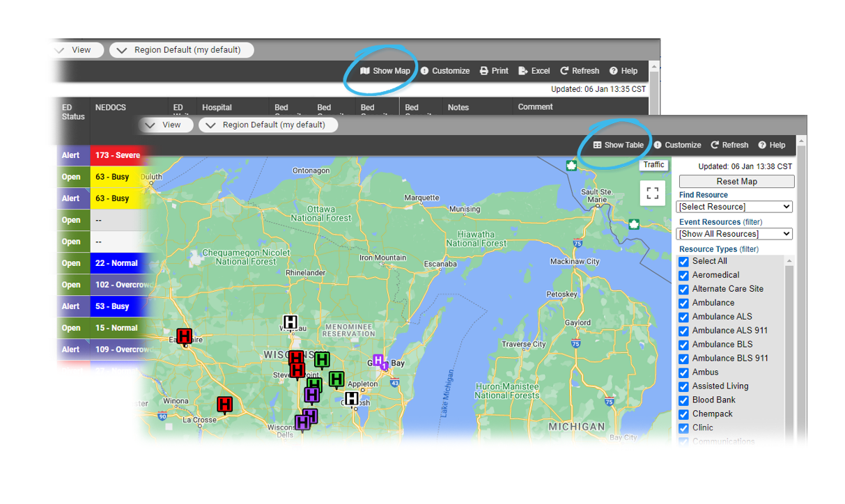Uncheck the Select All resource checkbox

point(683,262)
